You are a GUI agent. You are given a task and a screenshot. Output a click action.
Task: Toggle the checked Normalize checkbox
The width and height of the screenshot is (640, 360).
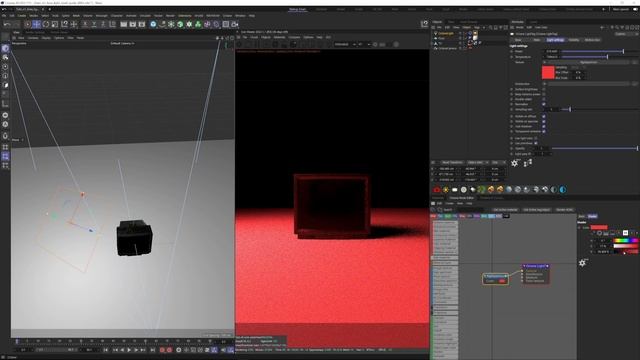[x=544, y=104]
